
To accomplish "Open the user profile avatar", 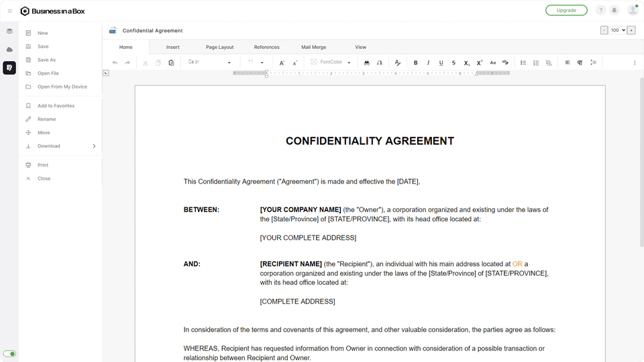I will pyautogui.click(x=633, y=10).
